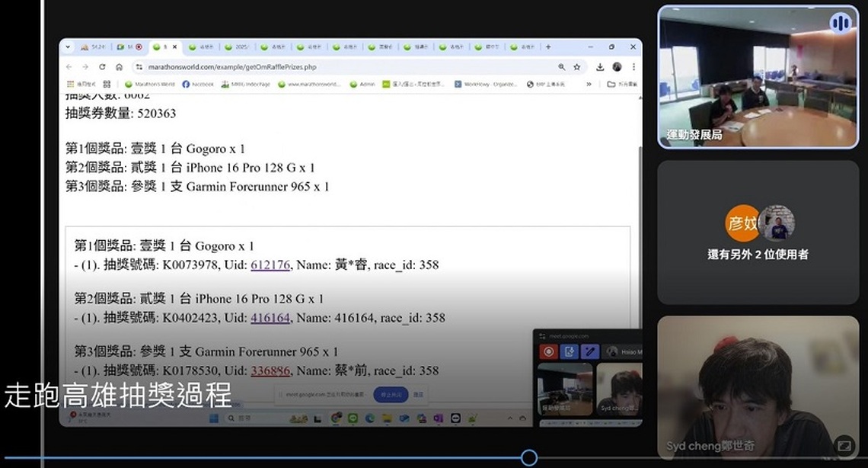Open the Uid link 612176
This screenshot has height=468, width=868.
(x=270, y=264)
